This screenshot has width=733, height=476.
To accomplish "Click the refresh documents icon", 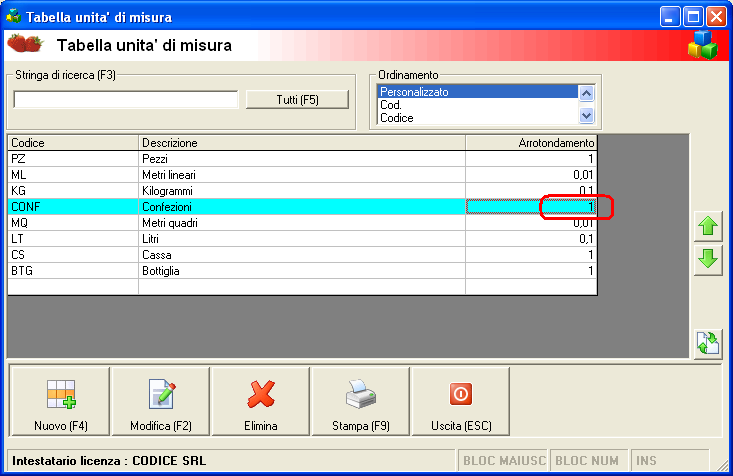I will [708, 344].
